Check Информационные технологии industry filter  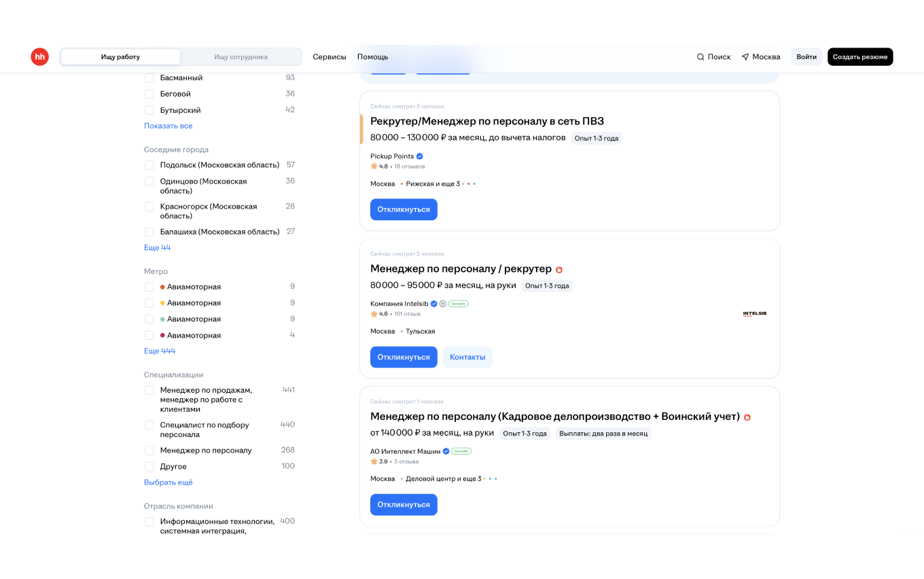(149, 522)
